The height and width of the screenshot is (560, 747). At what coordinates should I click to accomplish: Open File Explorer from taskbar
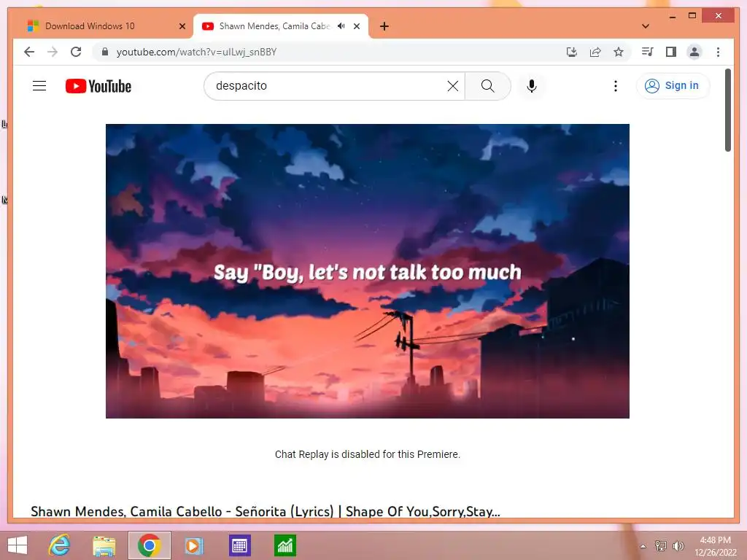[x=104, y=545]
